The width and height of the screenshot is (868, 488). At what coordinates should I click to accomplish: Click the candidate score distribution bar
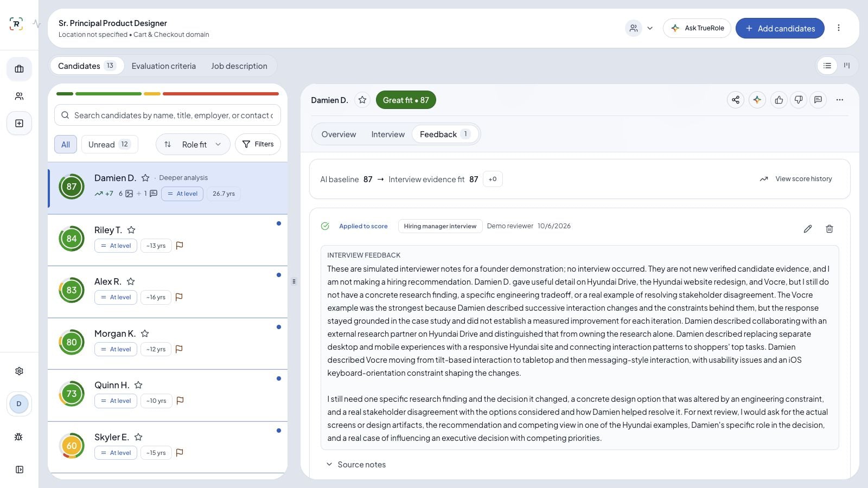[x=168, y=94]
